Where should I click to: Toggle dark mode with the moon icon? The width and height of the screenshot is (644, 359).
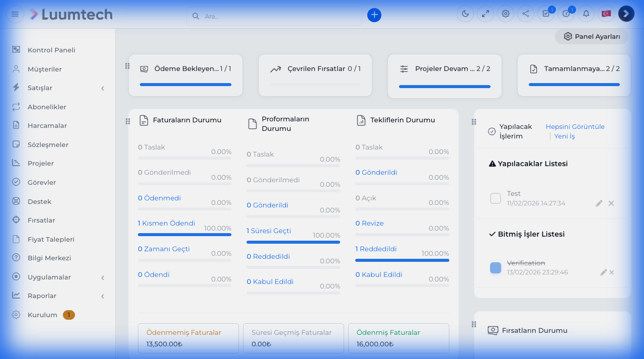click(465, 14)
